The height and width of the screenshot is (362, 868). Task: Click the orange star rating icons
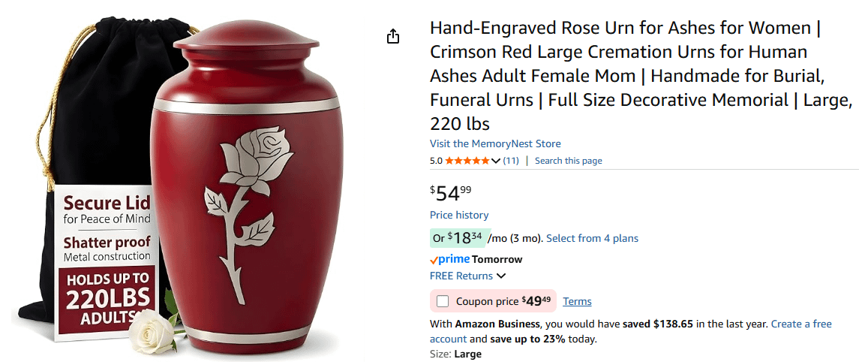click(467, 161)
